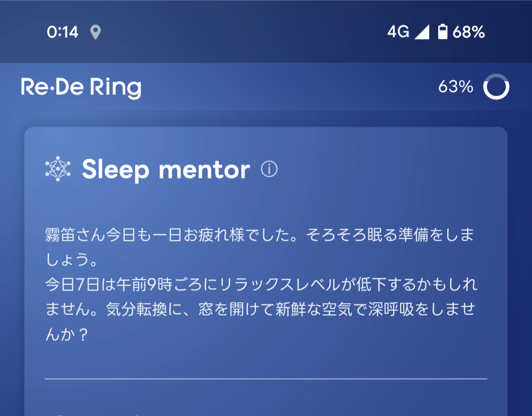
Task: Tap the divider line below the message
Action: point(266,376)
